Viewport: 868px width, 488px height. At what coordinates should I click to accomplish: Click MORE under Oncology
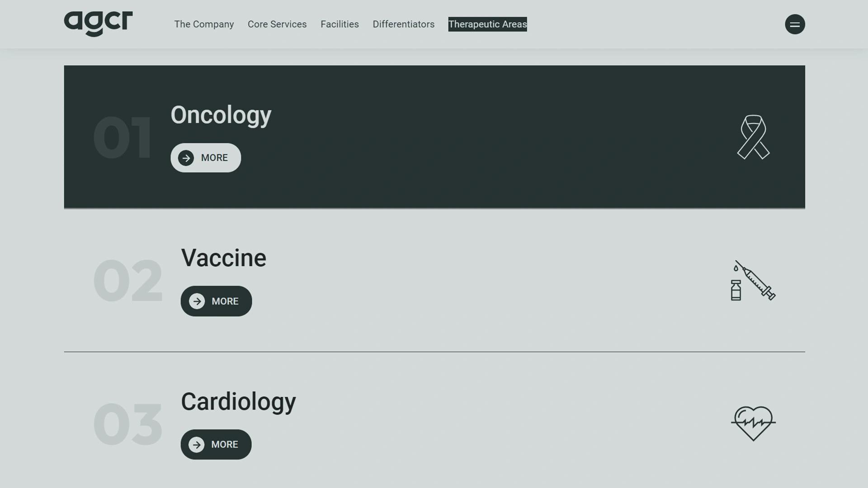coord(206,158)
